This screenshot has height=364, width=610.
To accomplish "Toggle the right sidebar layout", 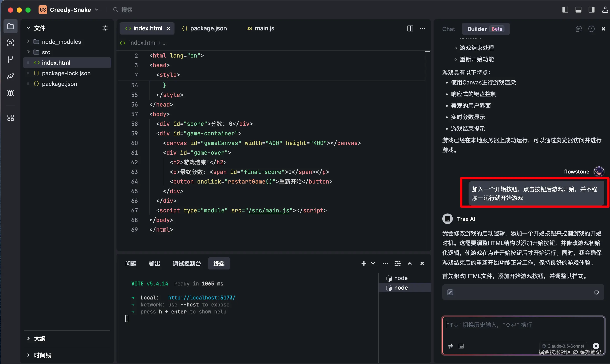I will (x=591, y=10).
